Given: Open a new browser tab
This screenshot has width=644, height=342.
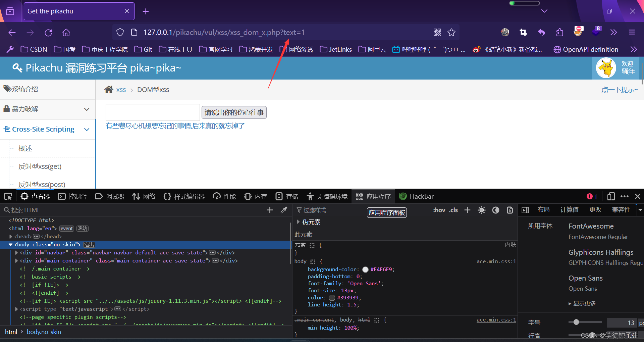Looking at the screenshot, I should click(146, 11).
